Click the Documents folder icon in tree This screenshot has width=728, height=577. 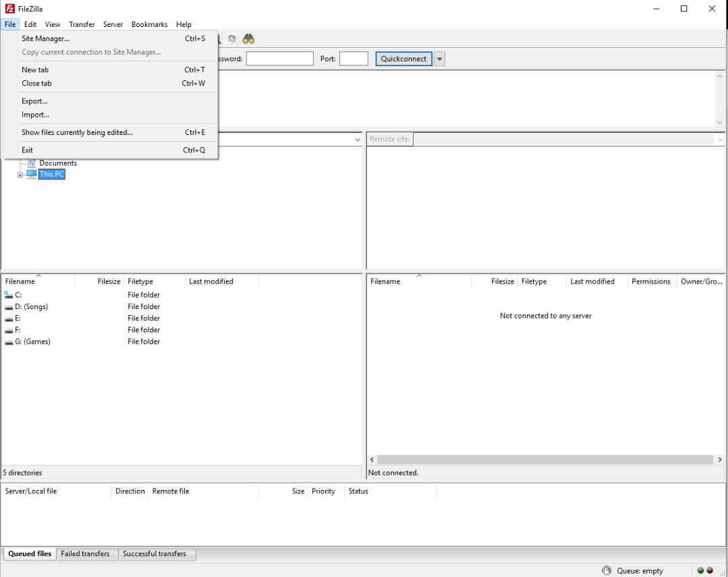point(32,163)
